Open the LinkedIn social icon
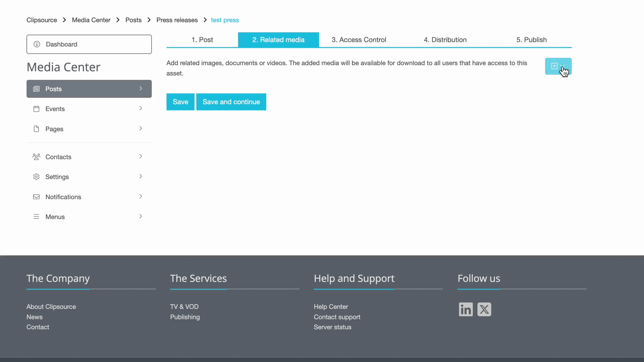 tap(466, 309)
